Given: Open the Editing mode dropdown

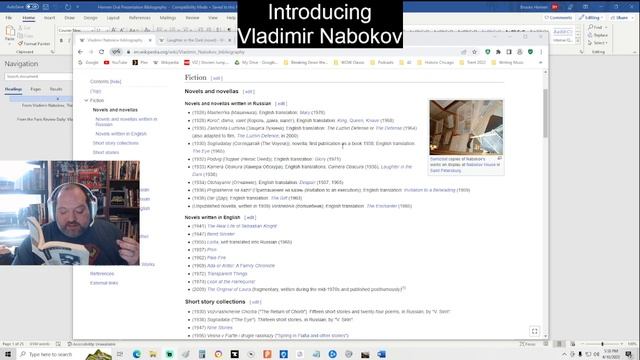Looking at the screenshot, I should [x=591, y=18].
